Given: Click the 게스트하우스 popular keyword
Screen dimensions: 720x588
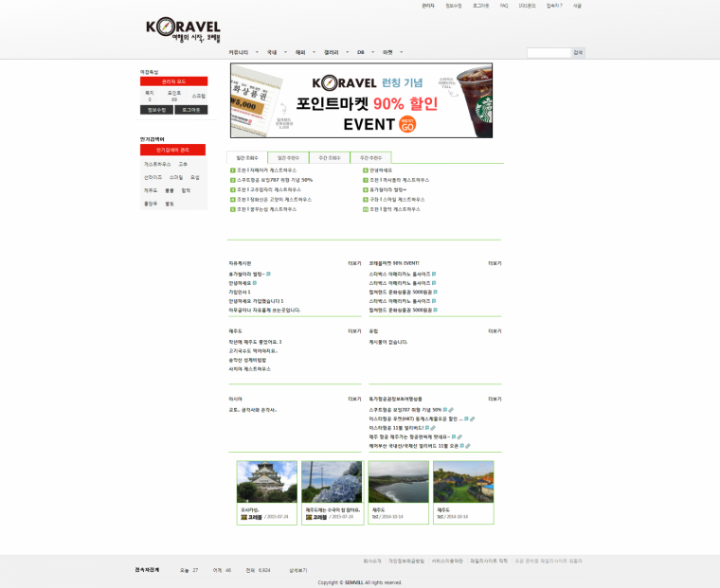Looking at the screenshot, I should (157, 164).
